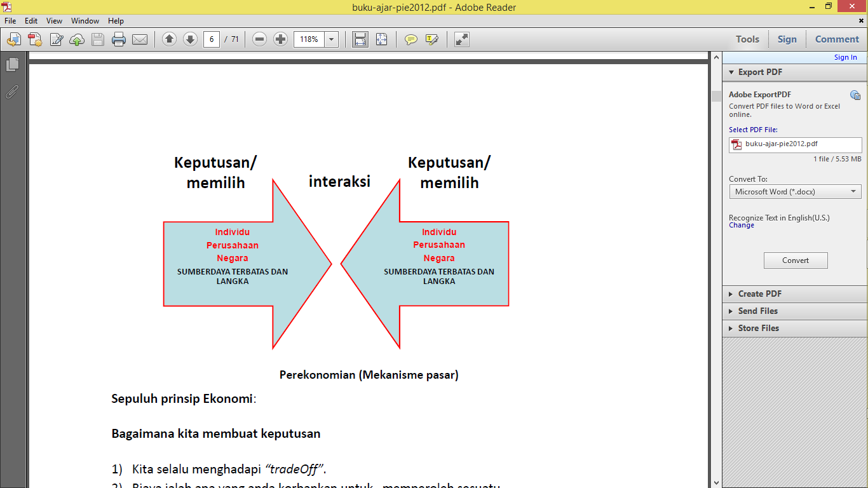Click the Open file toolbar icon

(x=13, y=39)
